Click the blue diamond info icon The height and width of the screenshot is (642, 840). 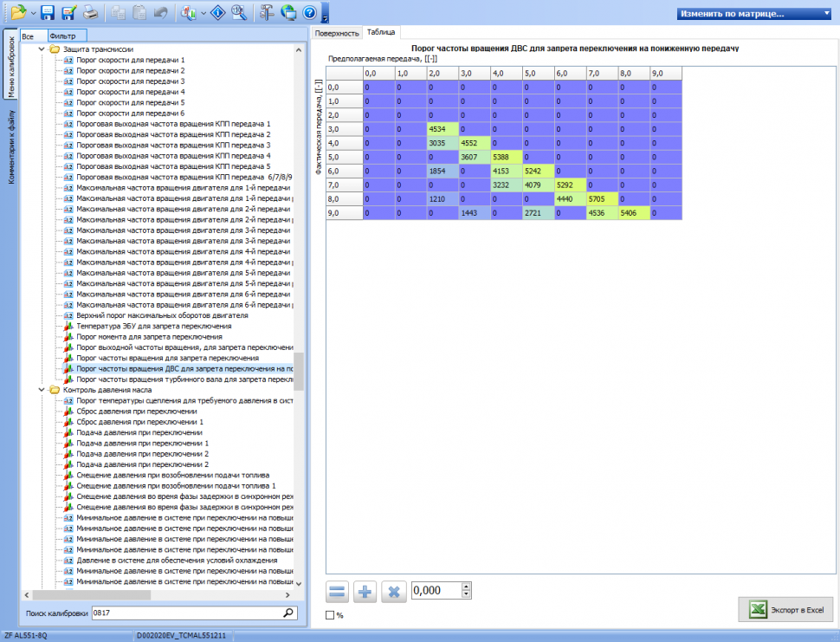pyautogui.click(x=219, y=12)
